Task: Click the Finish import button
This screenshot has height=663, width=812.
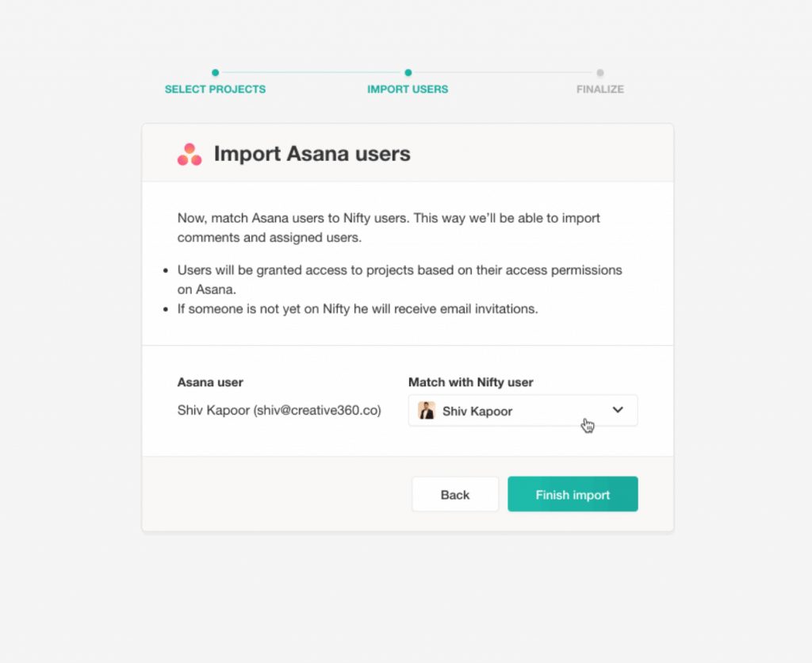Action: tap(573, 494)
